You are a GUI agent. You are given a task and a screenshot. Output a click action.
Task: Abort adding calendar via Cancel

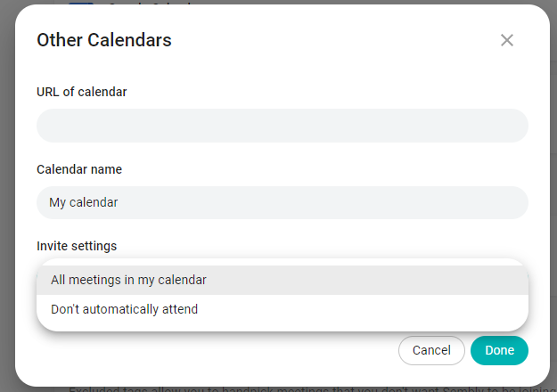(431, 350)
